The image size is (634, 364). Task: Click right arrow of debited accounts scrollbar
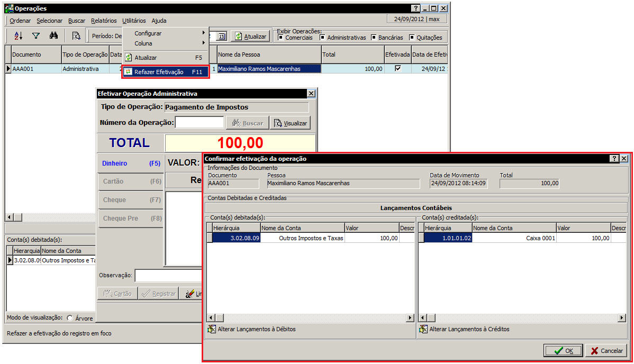(410, 317)
